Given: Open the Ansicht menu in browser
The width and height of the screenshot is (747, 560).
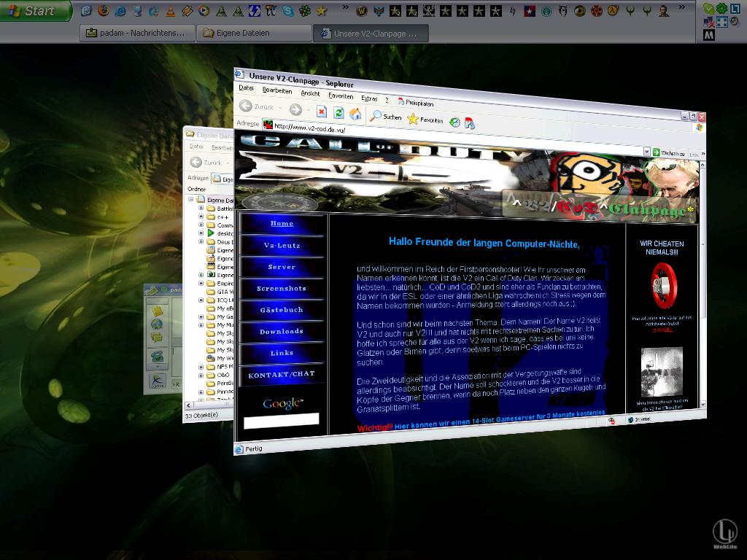Looking at the screenshot, I should [310, 93].
